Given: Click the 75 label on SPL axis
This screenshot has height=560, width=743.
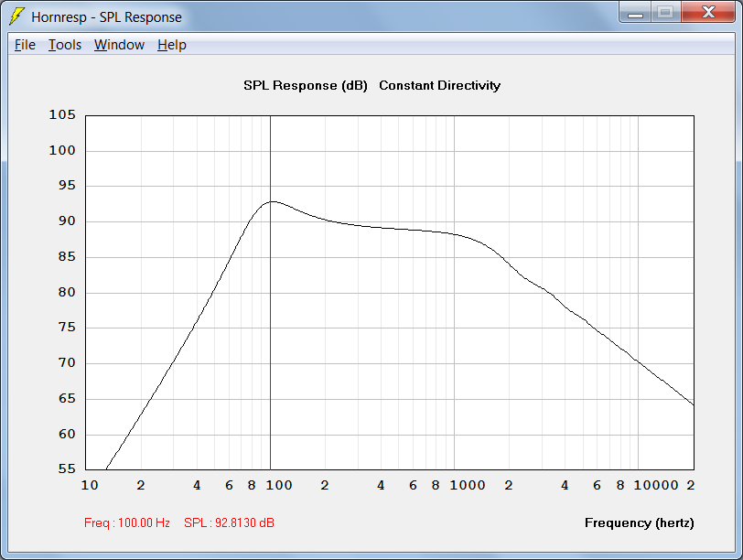Looking at the screenshot, I should click(67, 327).
